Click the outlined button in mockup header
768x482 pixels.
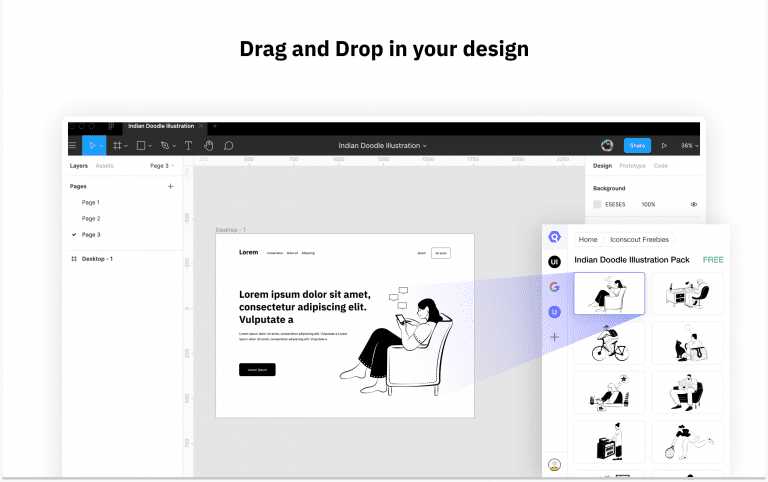click(x=441, y=253)
